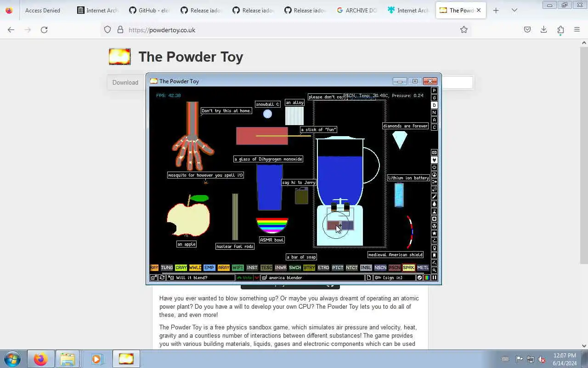Click the new blank simulation page icon
Image resolution: width=588 pixels, height=368 pixels.
pyautogui.click(x=368, y=278)
